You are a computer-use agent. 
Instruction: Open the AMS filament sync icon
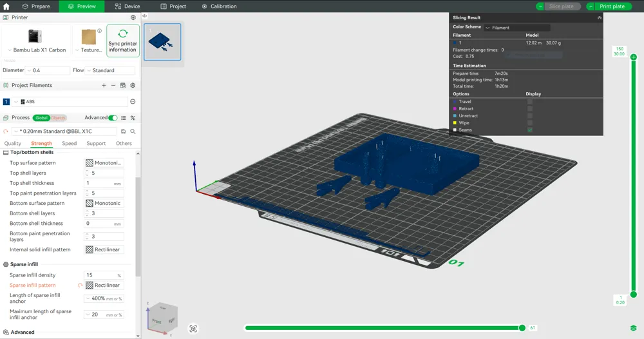(x=123, y=86)
